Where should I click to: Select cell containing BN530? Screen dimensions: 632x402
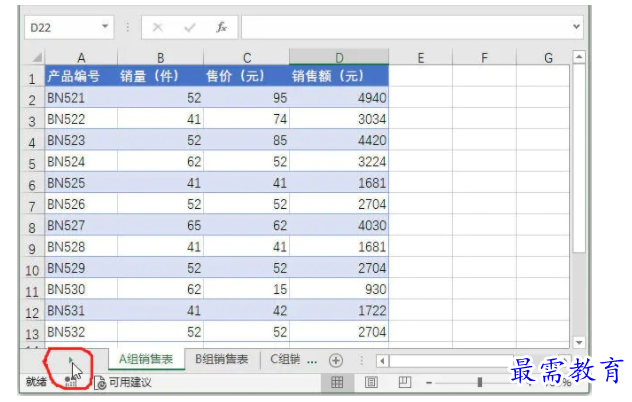pyautogui.click(x=81, y=289)
